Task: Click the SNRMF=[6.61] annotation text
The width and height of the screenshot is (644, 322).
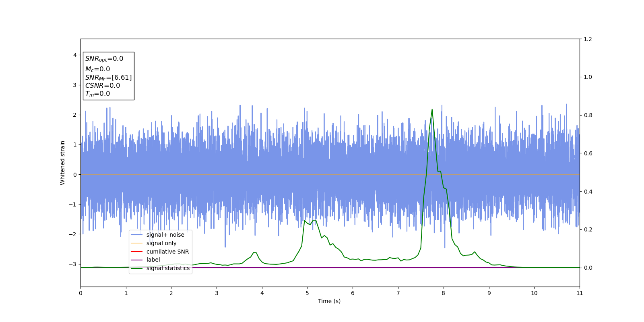Action: (108, 77)
